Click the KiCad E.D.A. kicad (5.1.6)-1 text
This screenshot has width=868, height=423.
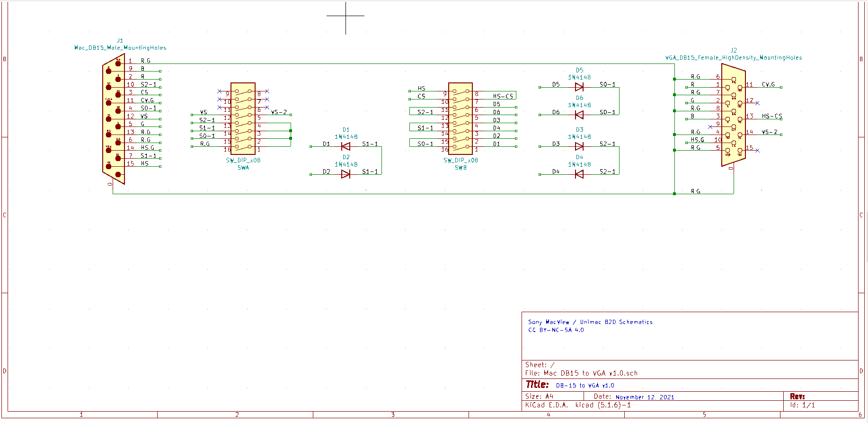coord(578,405)
